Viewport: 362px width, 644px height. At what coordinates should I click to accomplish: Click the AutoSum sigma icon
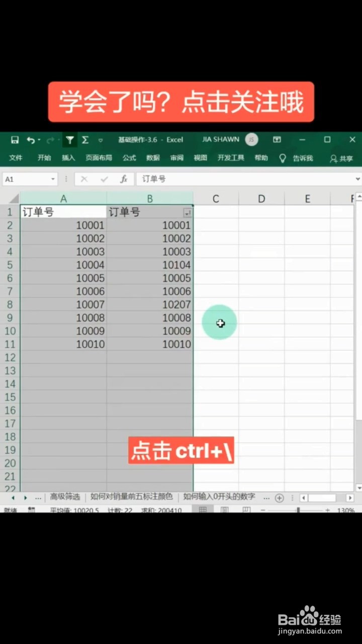[85, 140]
